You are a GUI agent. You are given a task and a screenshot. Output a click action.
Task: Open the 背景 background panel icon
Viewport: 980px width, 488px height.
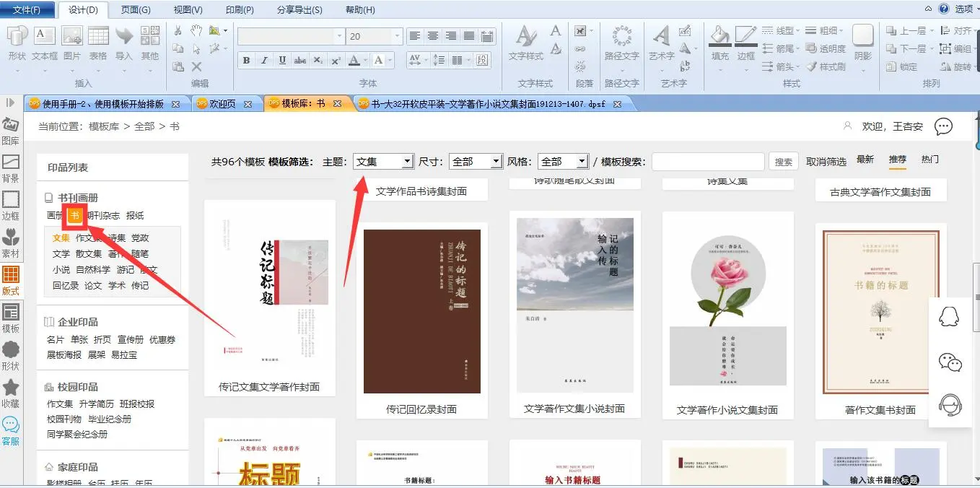[11, 163]
